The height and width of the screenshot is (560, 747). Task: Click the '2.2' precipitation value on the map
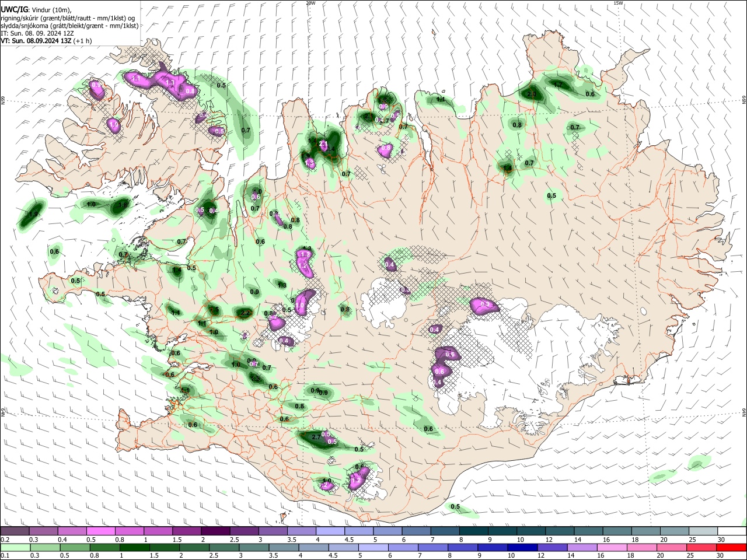[246, 313]
